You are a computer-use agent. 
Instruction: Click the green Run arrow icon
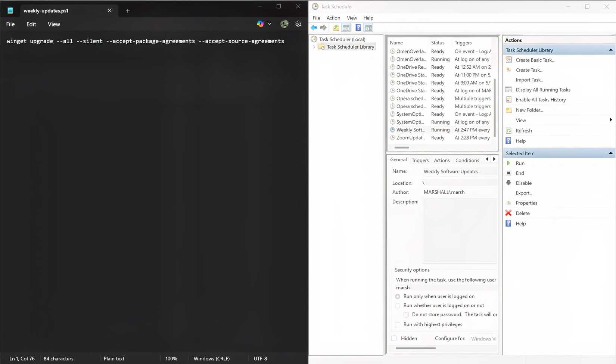click(508, 163)
